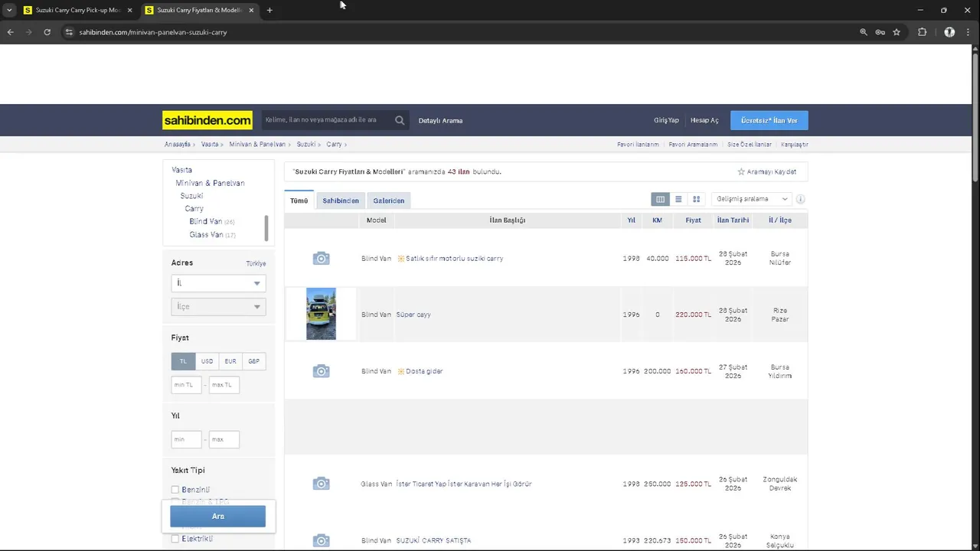The image size is (980, 551).
Task: Click Minivan & Panelvan breadcrumb
Action: (257, 145)
